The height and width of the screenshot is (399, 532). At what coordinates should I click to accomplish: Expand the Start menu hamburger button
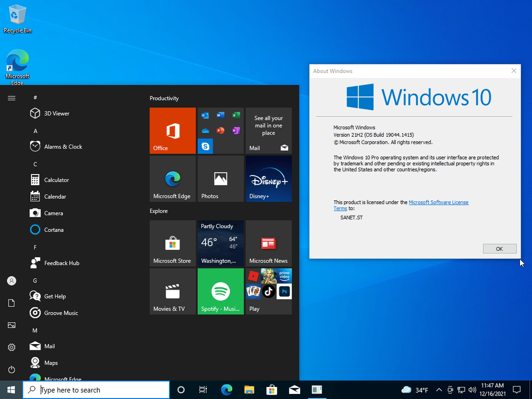coord(11,98)
